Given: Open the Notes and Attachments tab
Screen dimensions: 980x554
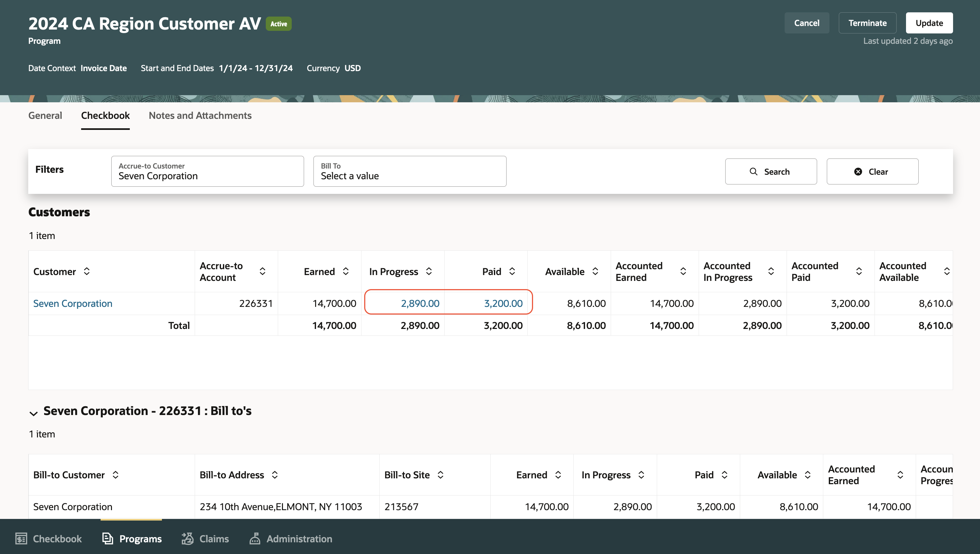Looking at the screenshot, I should coord(200,115).
